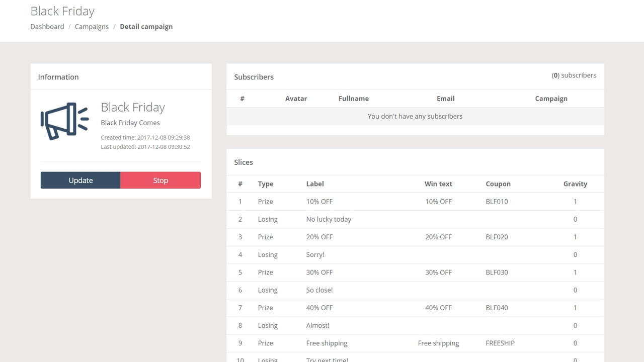Screen dimensions: 644x362
Task: Click the megaphone campaign icon
Action: pos(64,121)
